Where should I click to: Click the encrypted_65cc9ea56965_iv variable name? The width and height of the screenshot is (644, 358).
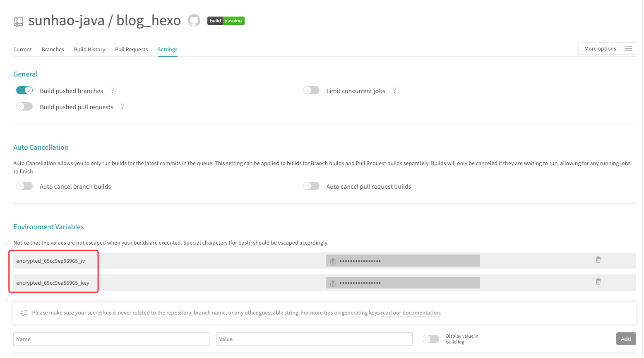point(50,261)
